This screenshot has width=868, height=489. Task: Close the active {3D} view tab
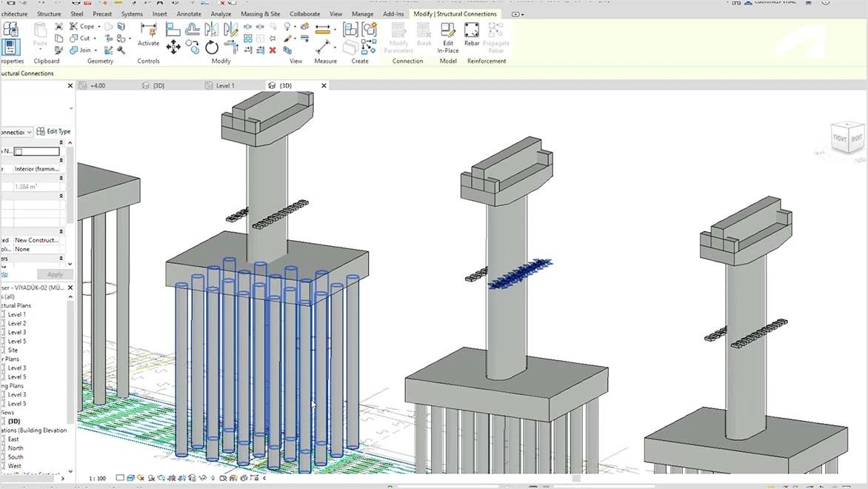324,85
